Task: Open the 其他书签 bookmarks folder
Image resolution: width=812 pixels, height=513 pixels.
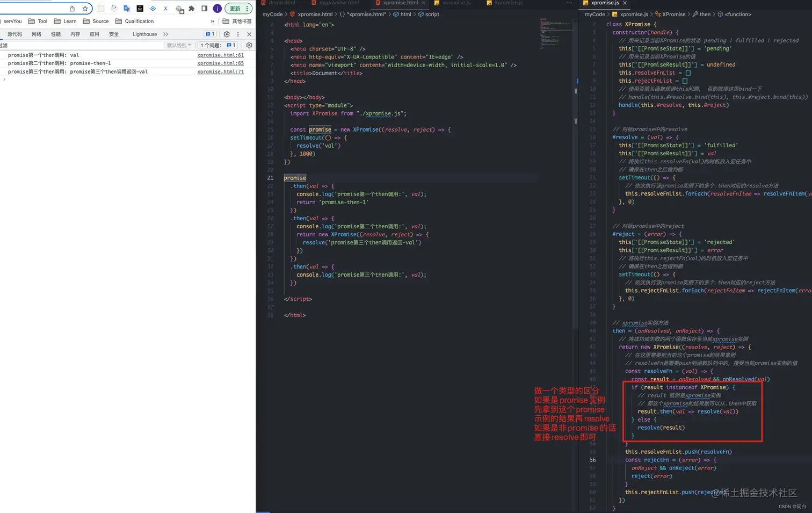Action: [237, 21]
